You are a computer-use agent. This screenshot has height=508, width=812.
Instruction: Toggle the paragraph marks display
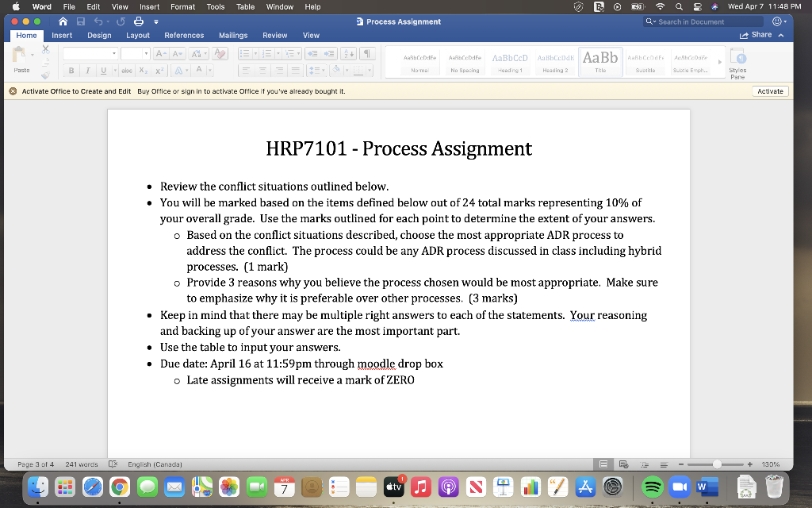coord(367,52)
